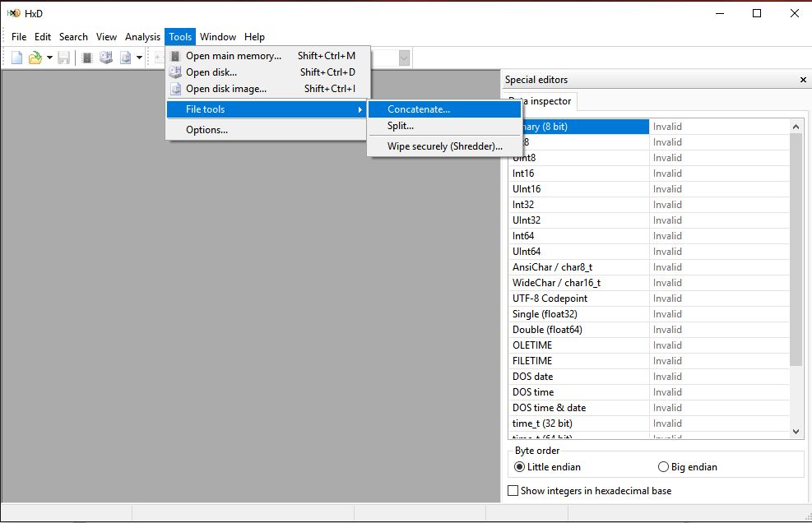Click the Save floppy disk icon
812x523 pixels.
pos(63,58)
